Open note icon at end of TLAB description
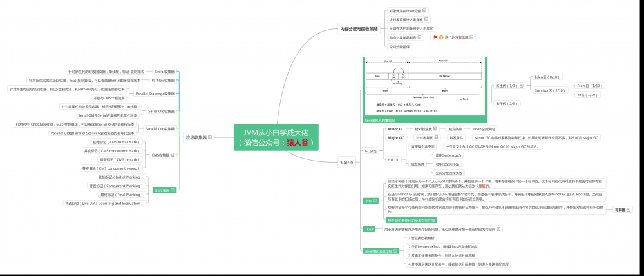Screen dimensions: 644x276 tap(498, 229)
